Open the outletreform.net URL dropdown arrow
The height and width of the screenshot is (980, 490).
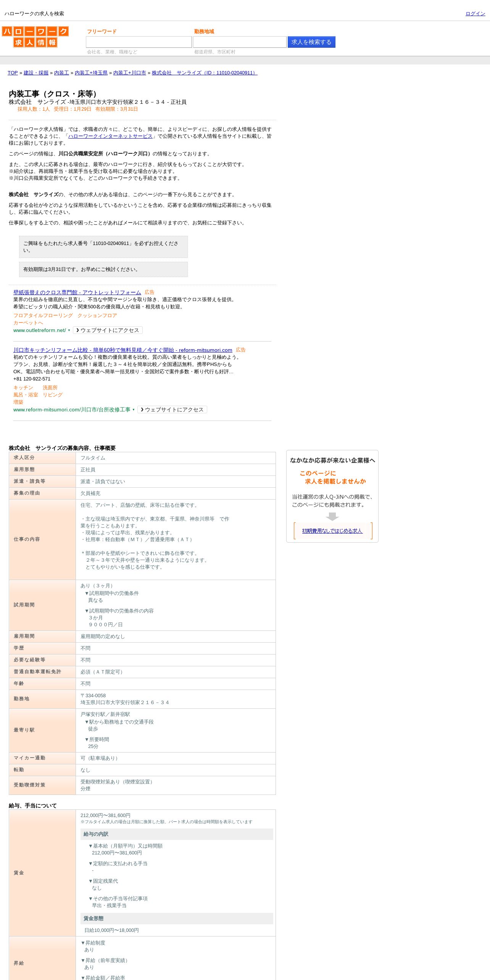69,330
